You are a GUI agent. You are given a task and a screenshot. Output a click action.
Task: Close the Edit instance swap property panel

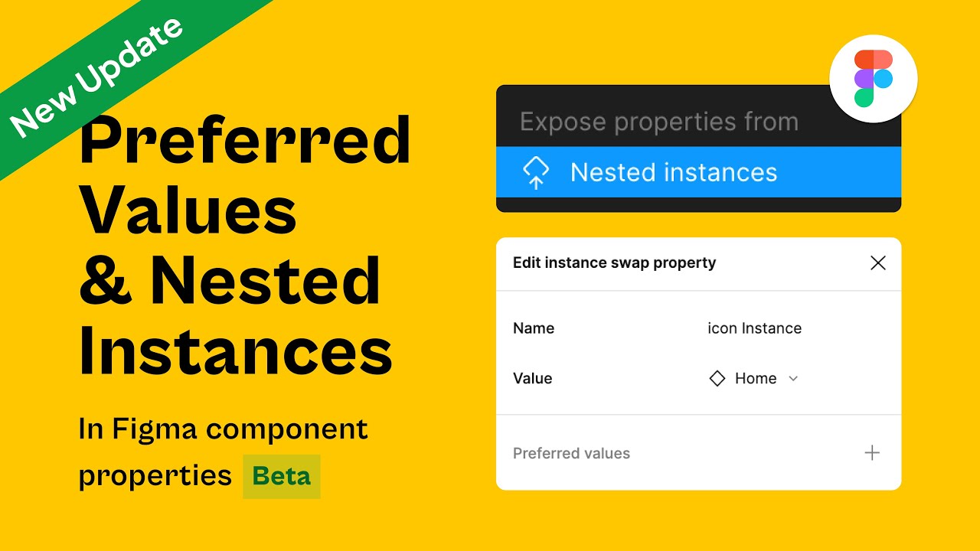(x=877, y=263)
